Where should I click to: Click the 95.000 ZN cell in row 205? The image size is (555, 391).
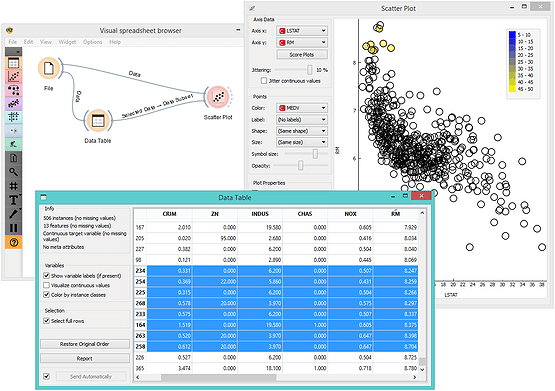(x=215, y=238)
